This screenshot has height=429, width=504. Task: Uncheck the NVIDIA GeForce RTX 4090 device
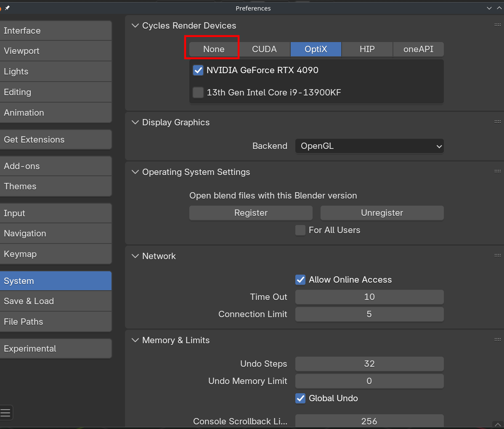pyautogui.click(x=198, y=70)
